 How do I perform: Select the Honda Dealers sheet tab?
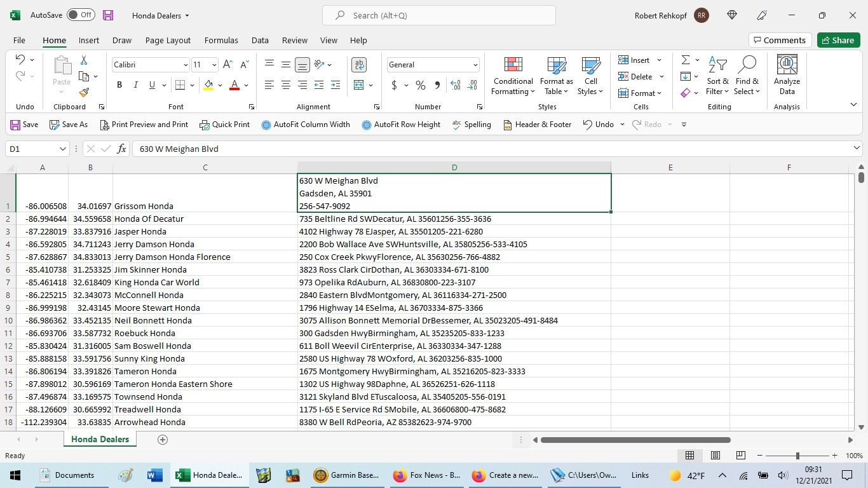tap(100, 440)
